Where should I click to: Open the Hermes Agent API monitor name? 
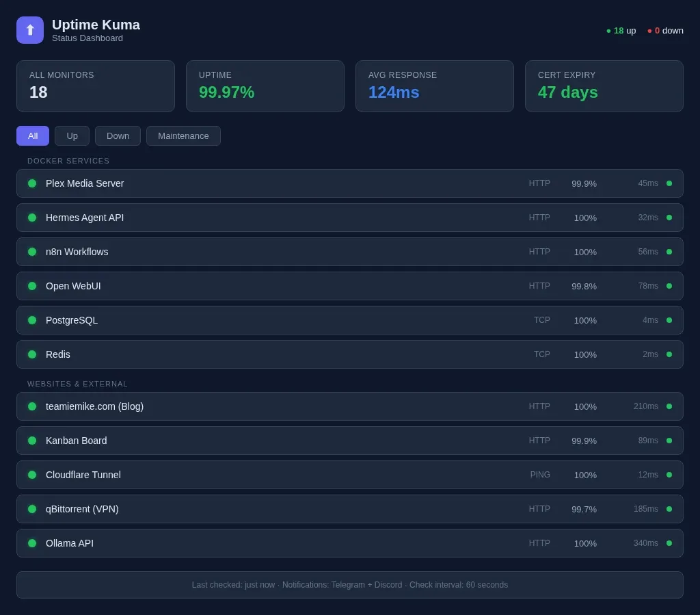pyautogui.click(x=85, y=218)
